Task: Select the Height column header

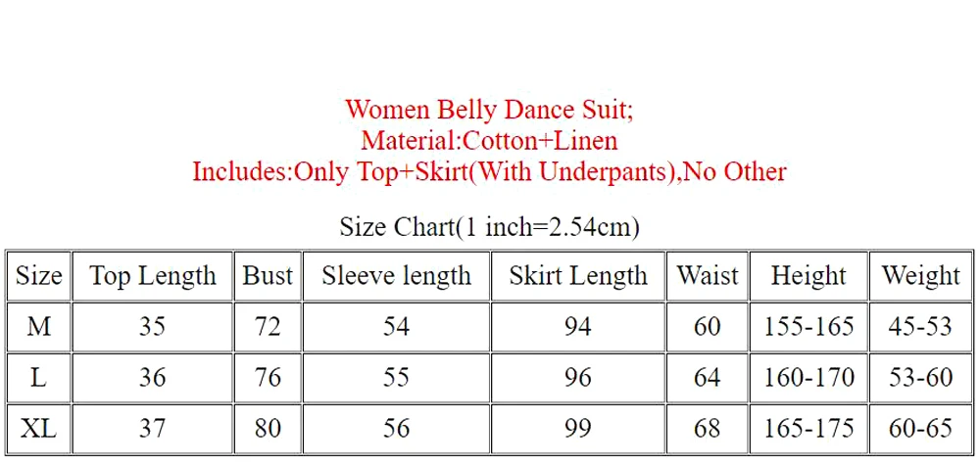Action: [808, 276]
